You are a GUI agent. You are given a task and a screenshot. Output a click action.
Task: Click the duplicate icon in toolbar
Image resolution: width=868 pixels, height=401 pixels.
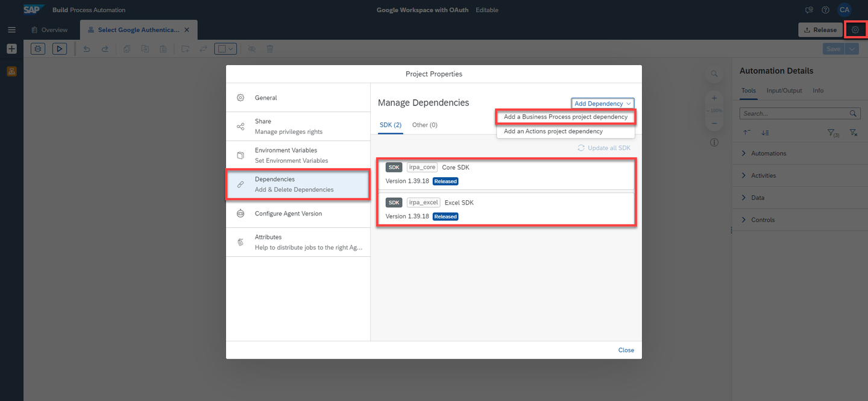(145, 49)
